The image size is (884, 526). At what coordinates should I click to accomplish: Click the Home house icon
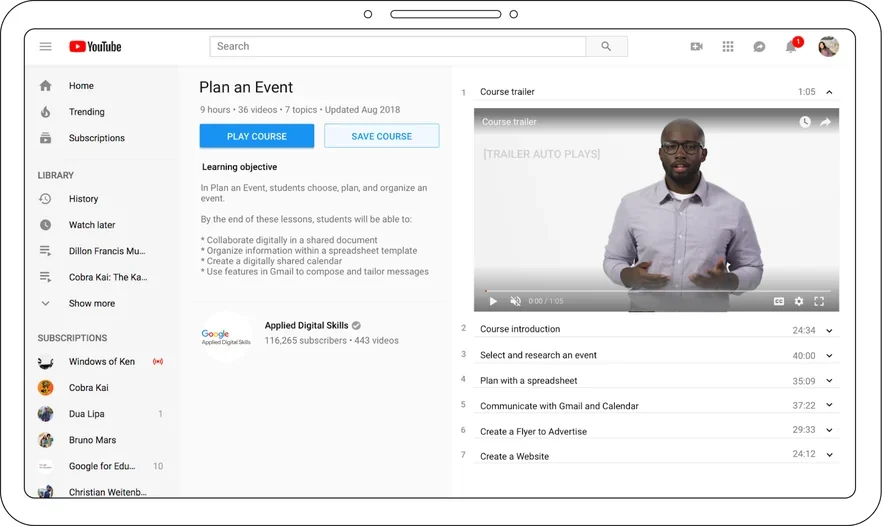pos(46,86)
